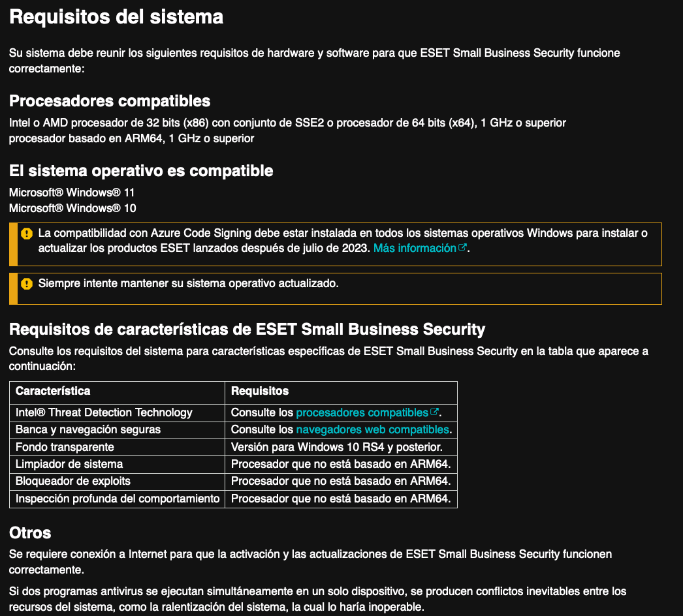Open the "Más información" link
The height and width of the screenshot is (616, 683).
pos(415,249)
